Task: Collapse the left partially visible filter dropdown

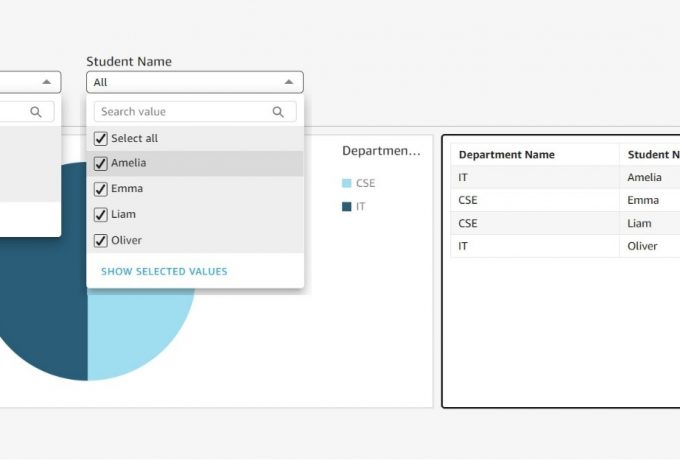Action: (46, 82)
